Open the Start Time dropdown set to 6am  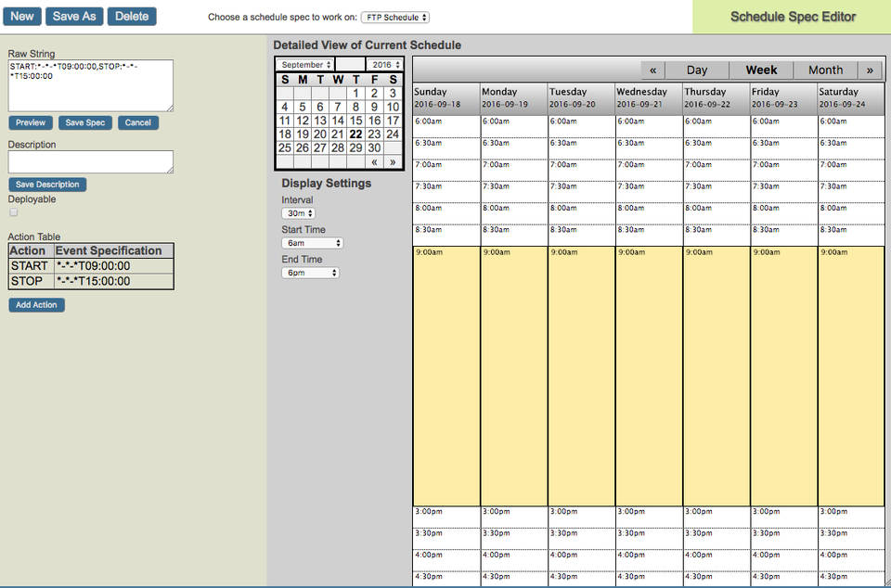(x=312, y=242)
